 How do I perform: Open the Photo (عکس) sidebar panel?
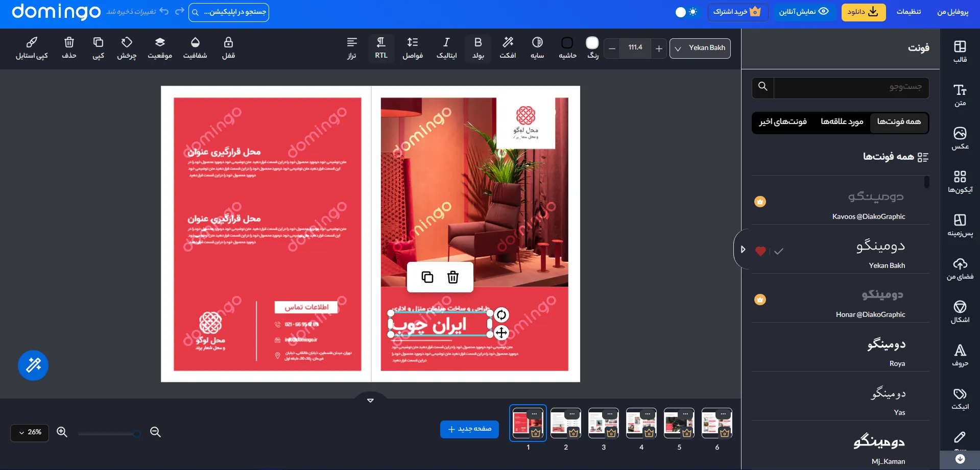[960, 138]
